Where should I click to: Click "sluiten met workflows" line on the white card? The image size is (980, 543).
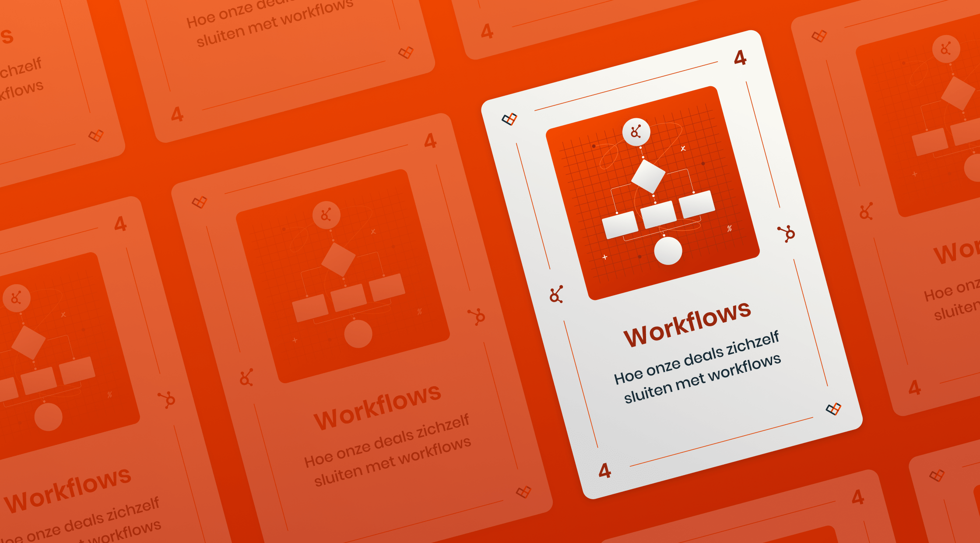(702, 378)
